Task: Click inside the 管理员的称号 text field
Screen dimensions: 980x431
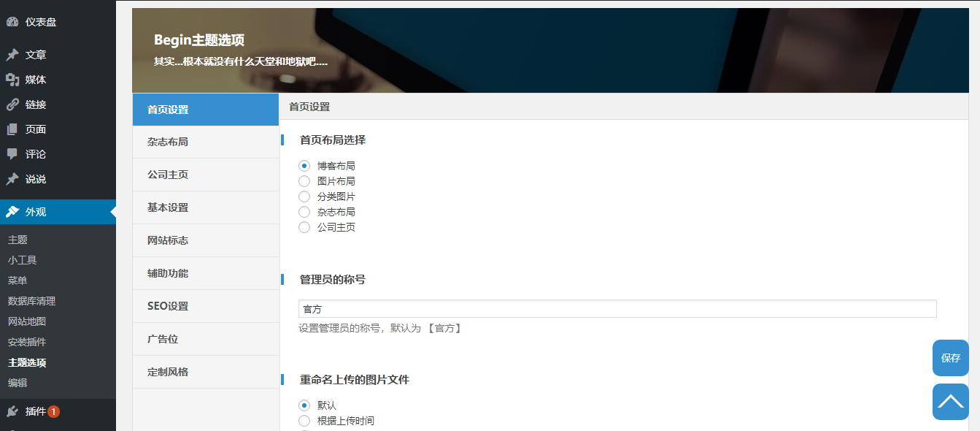Action: tap(617, 308)
